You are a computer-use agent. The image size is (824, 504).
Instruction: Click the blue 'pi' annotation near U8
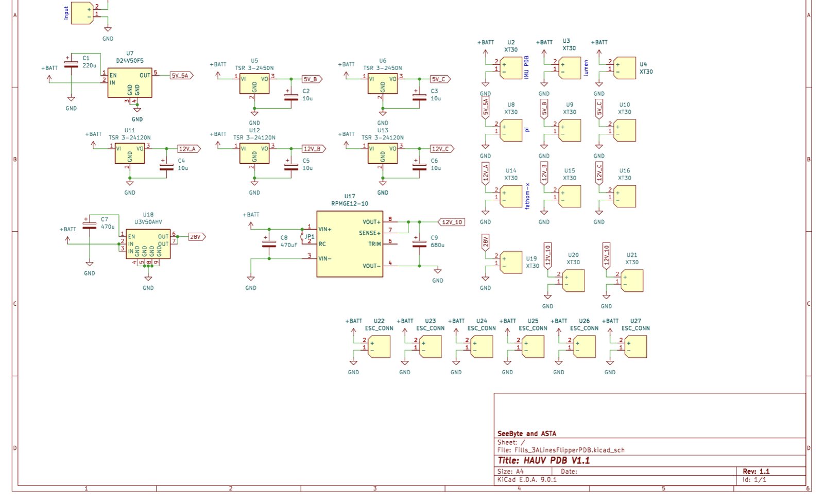pyautogui.click(x=527, y=129)
